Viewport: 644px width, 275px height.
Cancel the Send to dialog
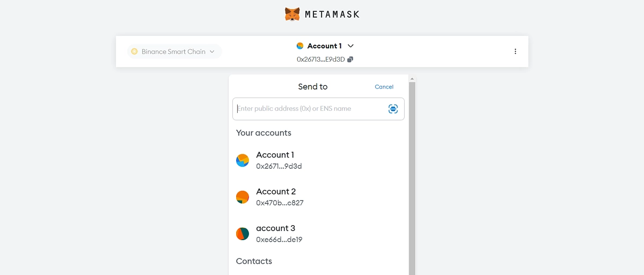(x=384, y=87)
